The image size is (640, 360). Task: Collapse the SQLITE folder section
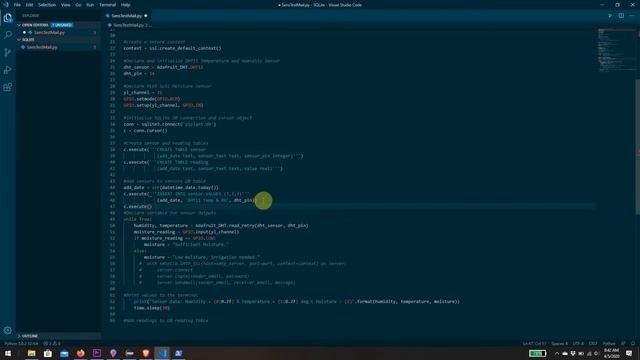tap(59, 40)
